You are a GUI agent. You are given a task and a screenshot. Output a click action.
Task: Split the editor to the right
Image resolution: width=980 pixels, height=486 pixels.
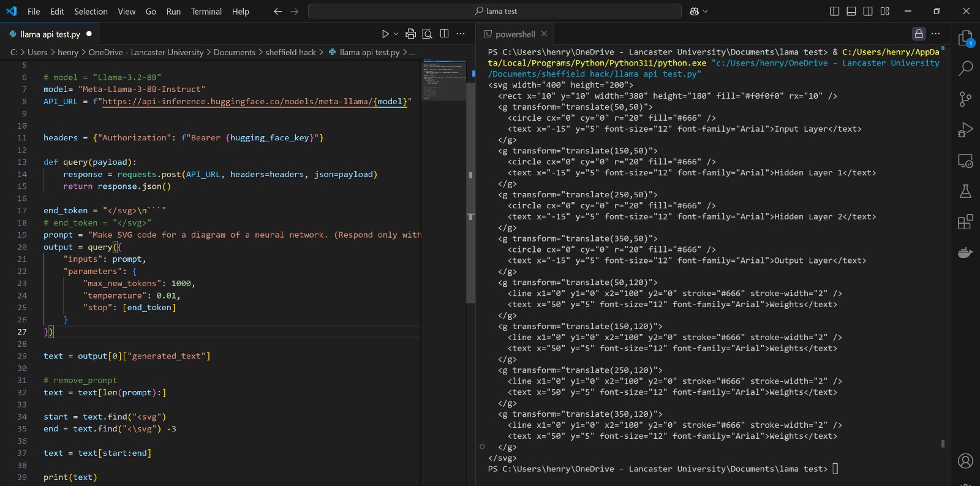pos(444,34)
